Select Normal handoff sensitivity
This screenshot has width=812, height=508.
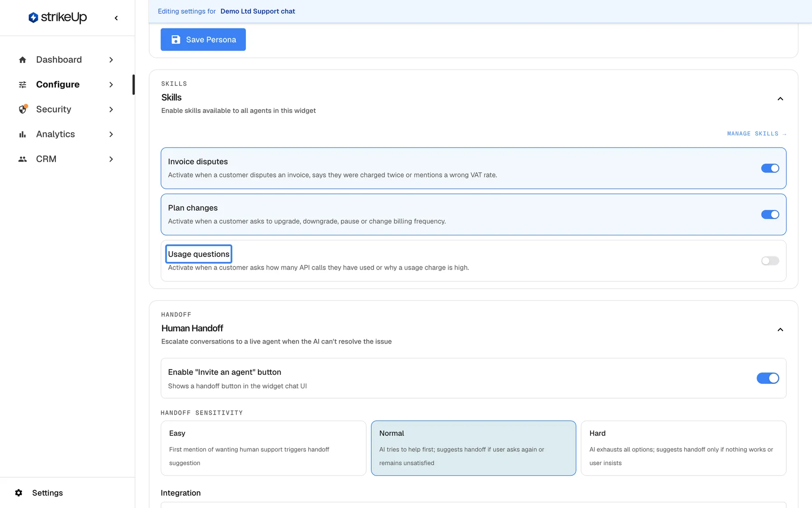coord(473,448)
